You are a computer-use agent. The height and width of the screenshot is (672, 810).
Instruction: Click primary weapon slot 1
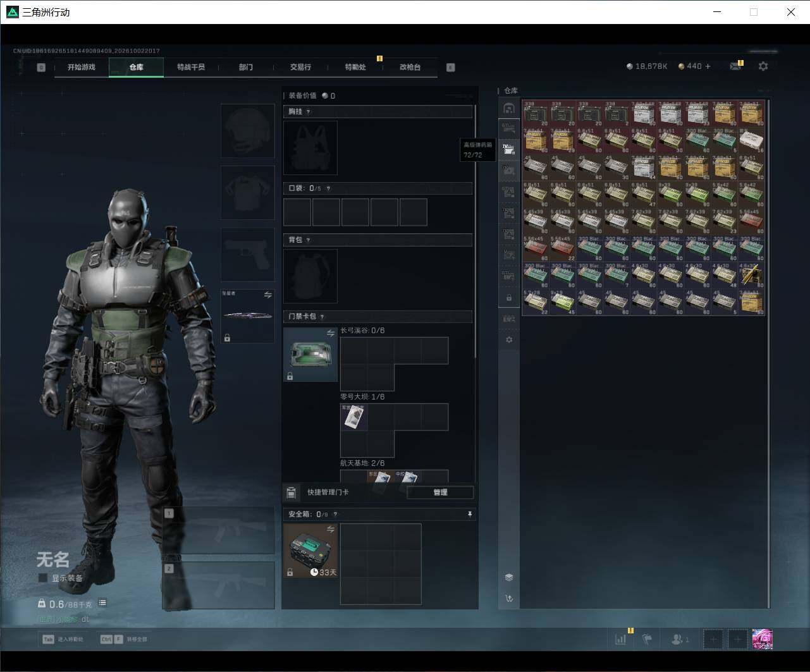[219, 530]
